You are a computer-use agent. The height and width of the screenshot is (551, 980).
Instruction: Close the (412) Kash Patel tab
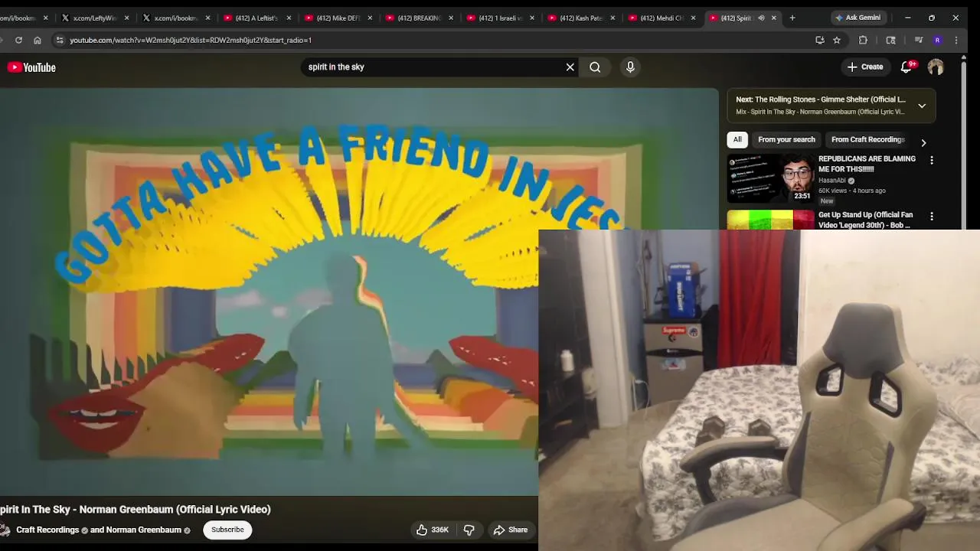(613, 18)
